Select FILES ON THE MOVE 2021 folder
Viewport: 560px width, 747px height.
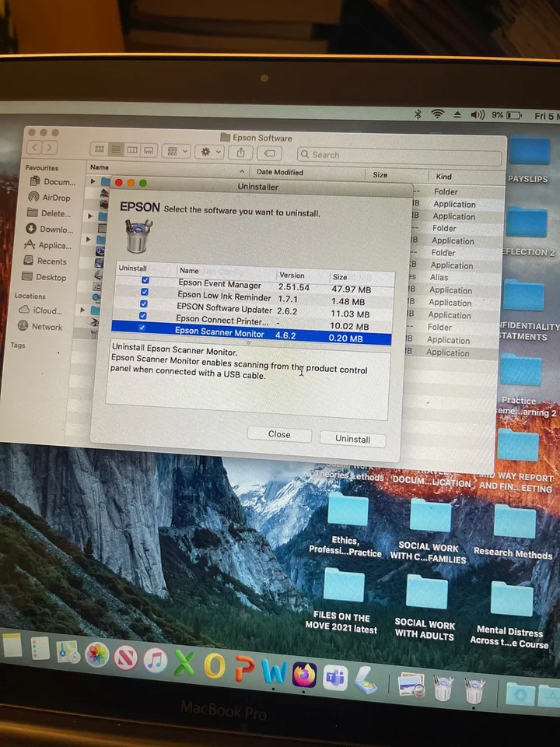click(x=343, y=601)
